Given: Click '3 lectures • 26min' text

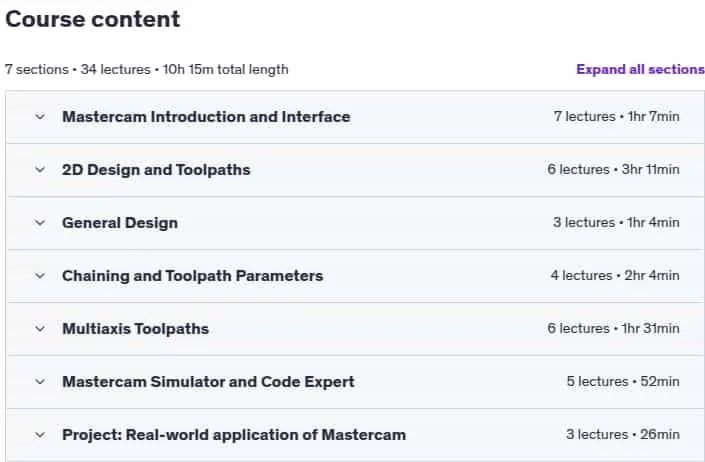Looking at the screenshot, I should coord(623,435).
